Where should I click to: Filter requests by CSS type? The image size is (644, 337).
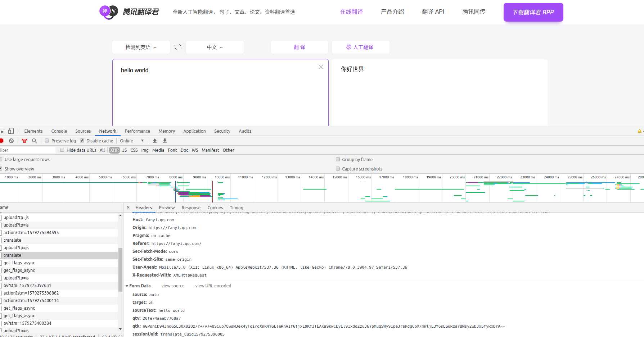[x=134, y=150]
